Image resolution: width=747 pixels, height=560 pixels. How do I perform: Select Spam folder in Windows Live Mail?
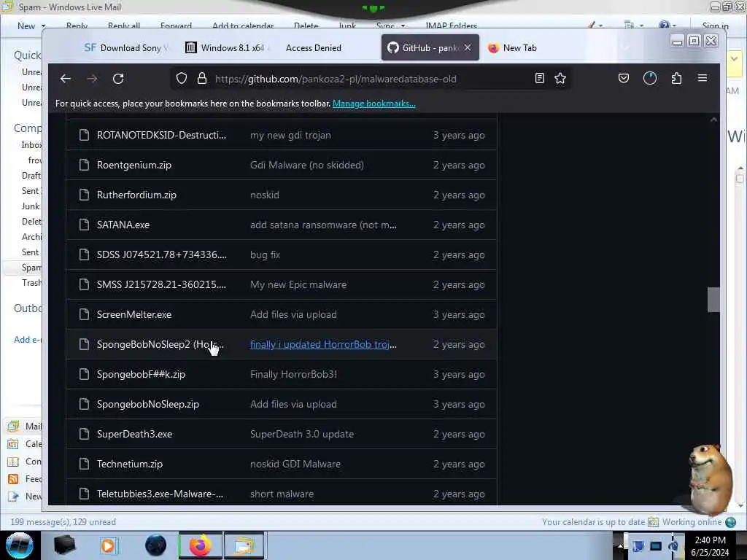pos(31,268)
